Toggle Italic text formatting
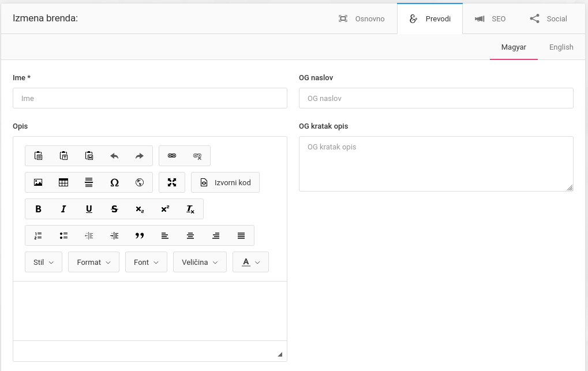The image size is (588, 371). click(x=63, y=209)
